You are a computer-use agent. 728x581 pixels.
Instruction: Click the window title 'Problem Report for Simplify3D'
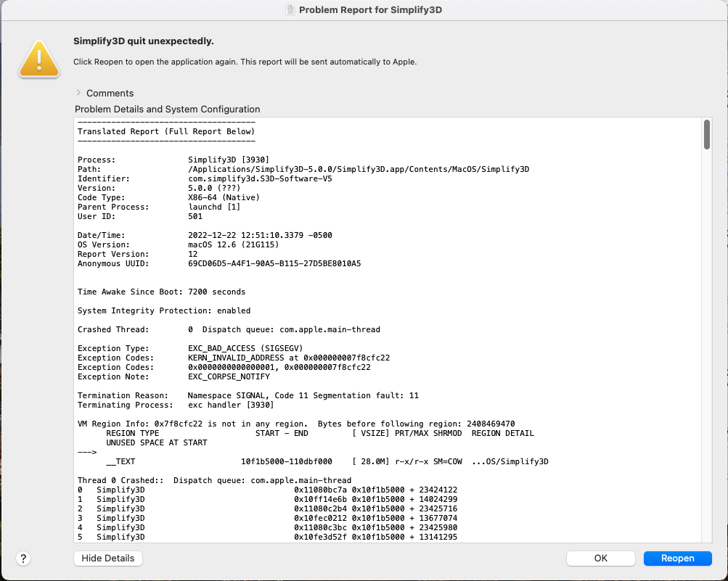370,9
